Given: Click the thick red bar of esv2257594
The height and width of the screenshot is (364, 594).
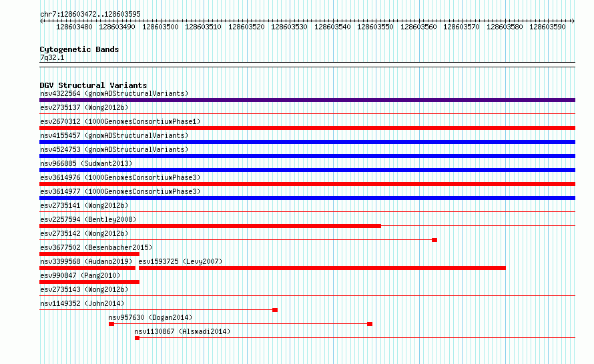Looking at the screenshot, I should point(210,226).
